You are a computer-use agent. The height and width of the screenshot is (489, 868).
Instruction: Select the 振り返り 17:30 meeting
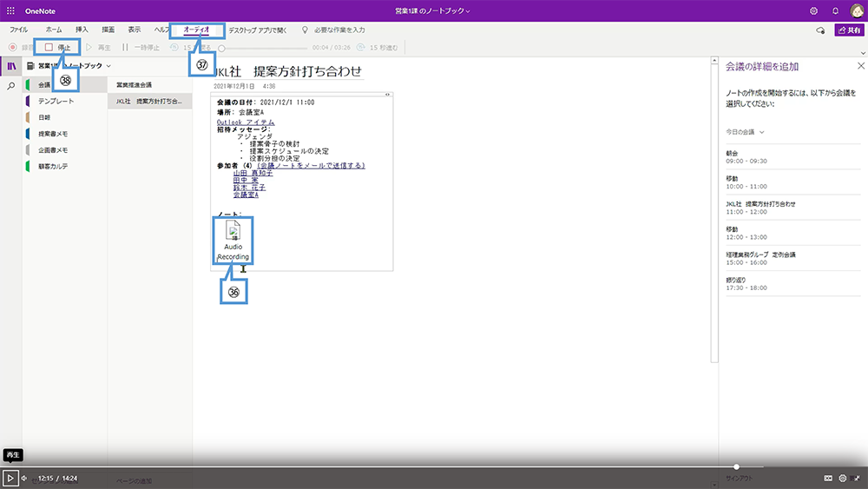pyautogui.click(x=792, y=283)
